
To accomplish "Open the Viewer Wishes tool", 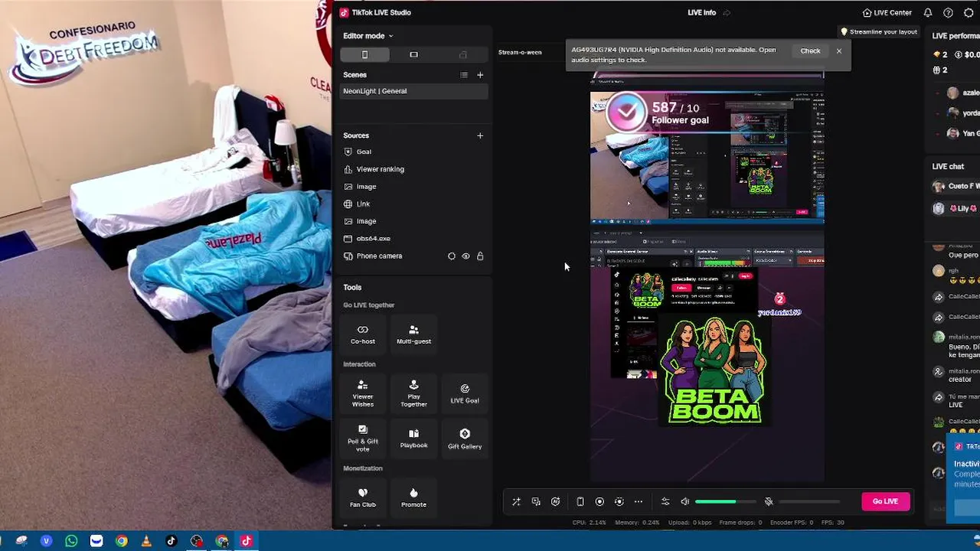I will click(x=363, y=393).
